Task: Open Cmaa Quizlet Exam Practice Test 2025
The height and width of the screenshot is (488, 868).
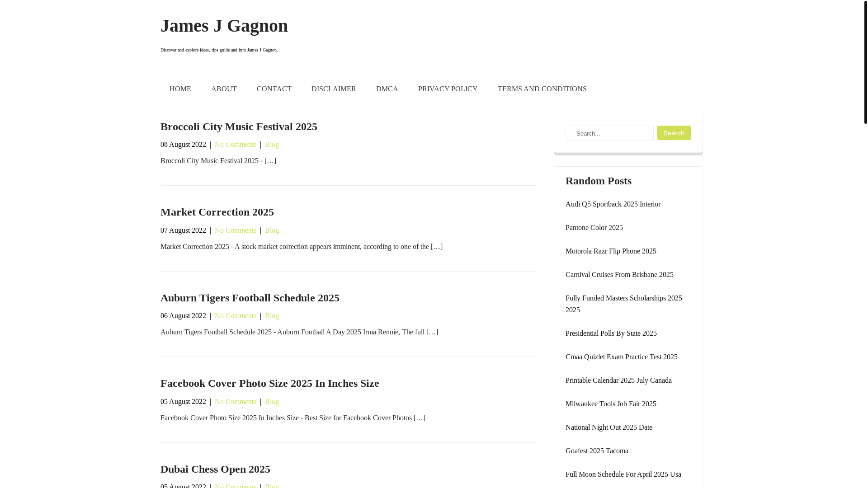Action: [x=622, y=357]
